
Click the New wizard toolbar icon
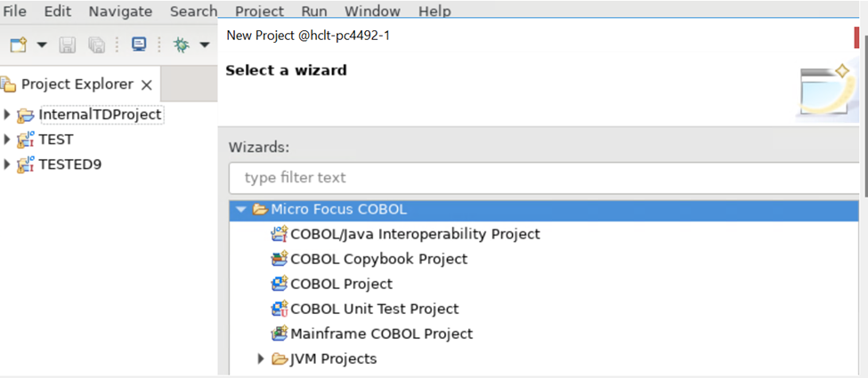click(x=18, y=44)
